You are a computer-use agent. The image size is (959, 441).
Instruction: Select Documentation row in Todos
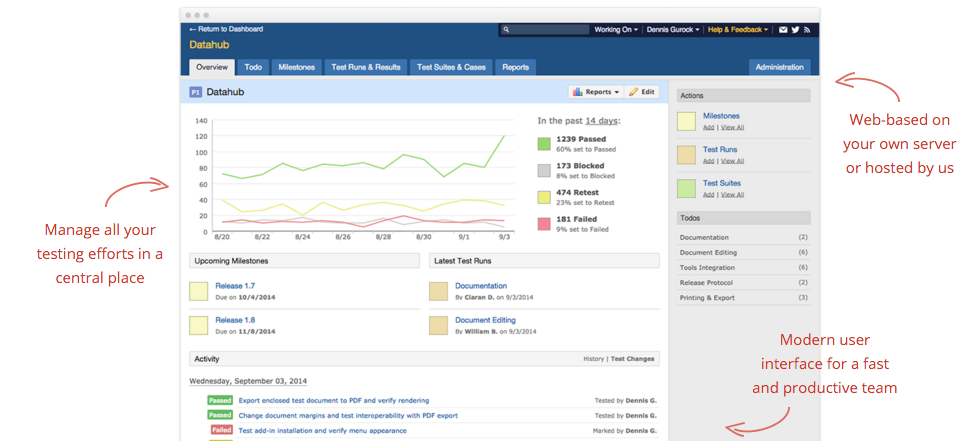tap(744, 237)
